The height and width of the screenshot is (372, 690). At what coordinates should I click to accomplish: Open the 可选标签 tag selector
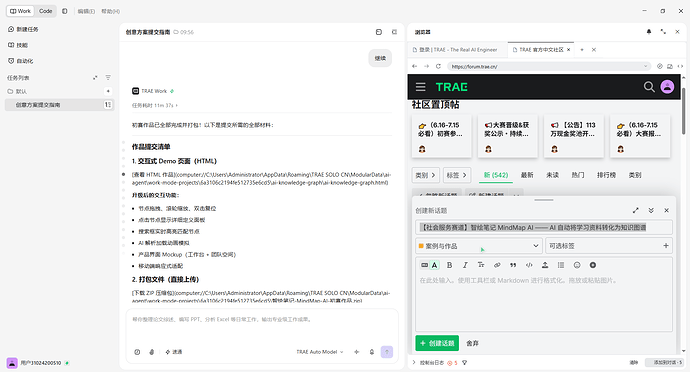(609, 246)
